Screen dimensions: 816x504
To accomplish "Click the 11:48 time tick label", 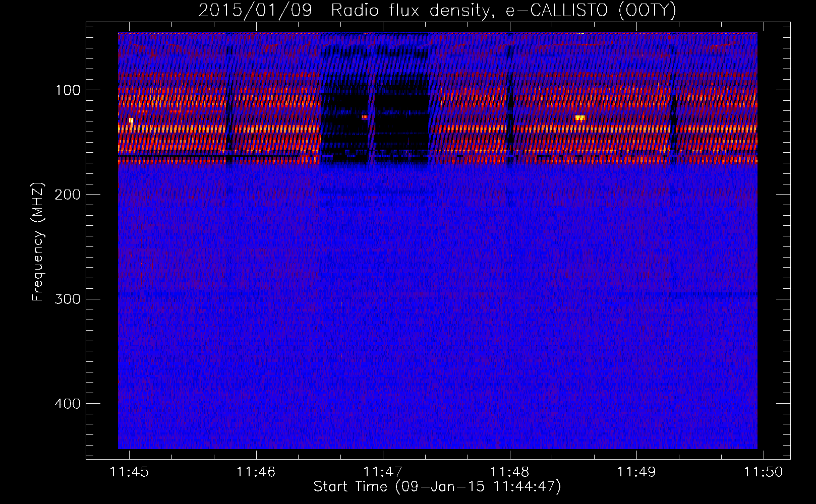I will pyautogui.click(x=510, y=472).
